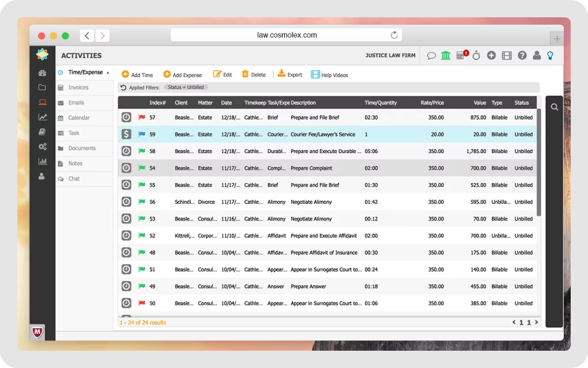The height and width of the screenshot is (368, 588).
Task: Open the bar chart reports icon in the sidebar
Action: 43,161
